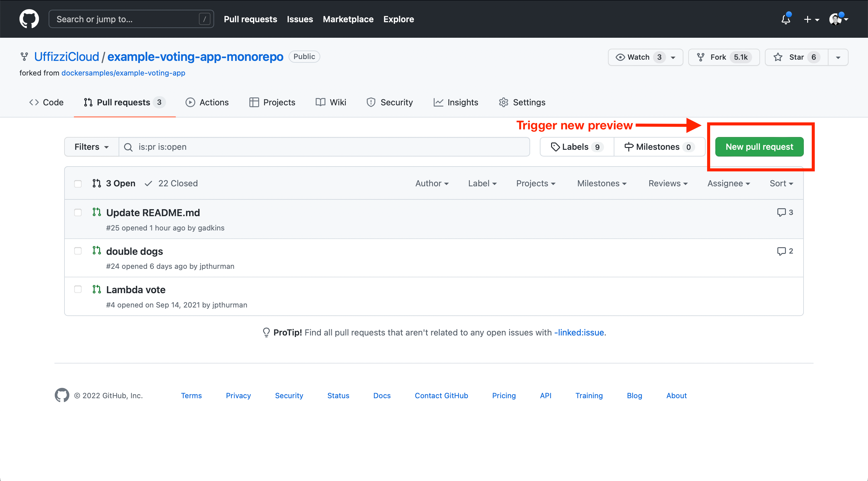Image resolution: width=868 pixels, height=481 pixels.
Task: Click the search magnifier icon in filter box
Action: [128, 147]
